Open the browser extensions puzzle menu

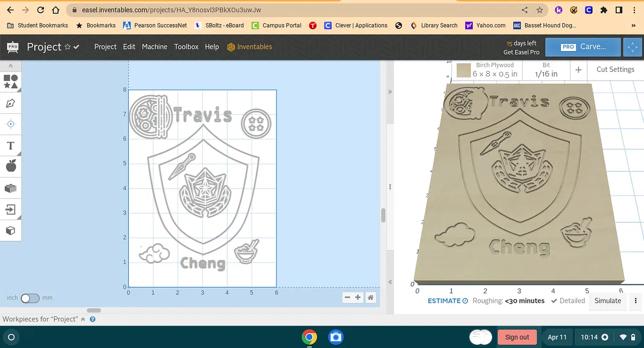click(x=604, y=10)
